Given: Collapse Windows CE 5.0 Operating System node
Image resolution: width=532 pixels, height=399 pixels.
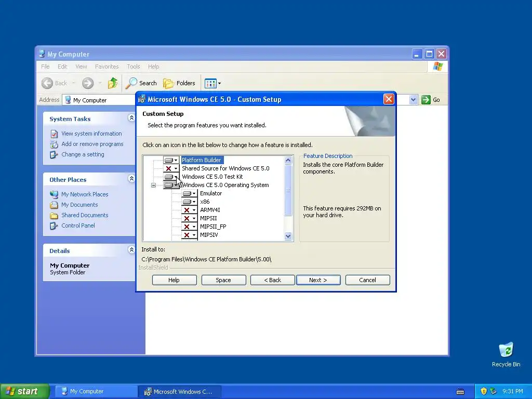Looking at the screenshot, I should point(153,185).
